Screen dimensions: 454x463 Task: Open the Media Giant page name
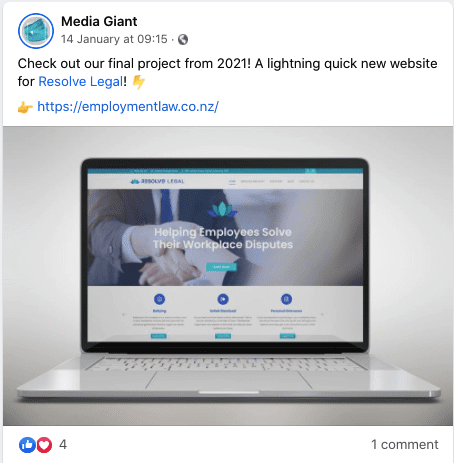tap(99, 22)
